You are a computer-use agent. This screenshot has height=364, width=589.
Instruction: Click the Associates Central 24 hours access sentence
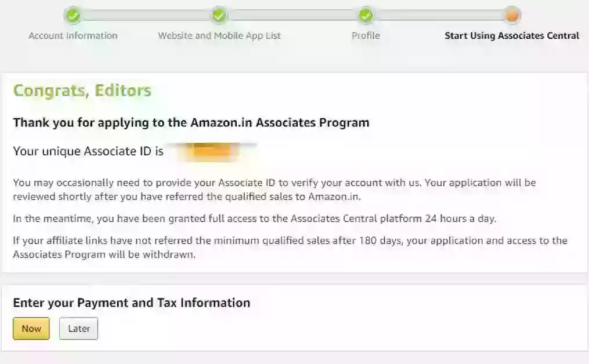[x=255, y=219]
